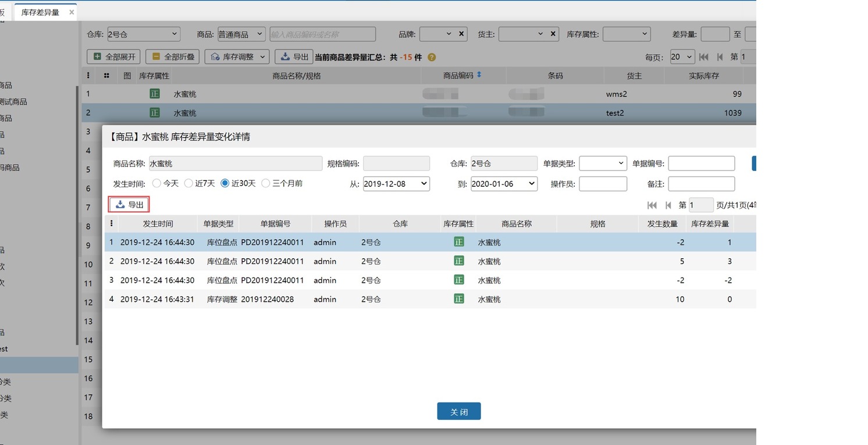Open the 仓库 dropdown in the background page
Image resolution: width=868 pixels, height=445 pixels.
[x=143, y=34]
